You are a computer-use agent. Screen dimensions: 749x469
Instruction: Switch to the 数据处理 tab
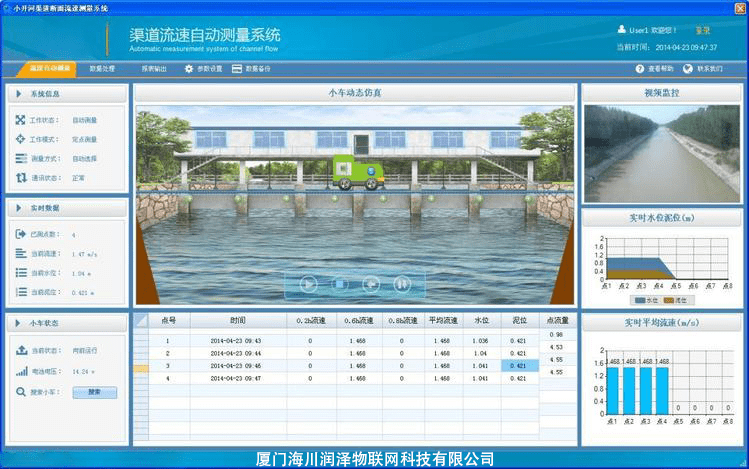tap(102, 69)
